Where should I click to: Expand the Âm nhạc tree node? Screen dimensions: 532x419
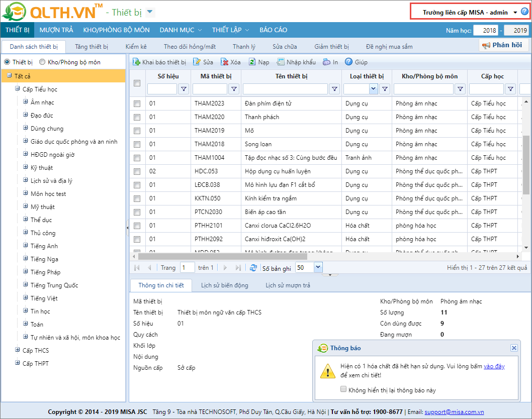tap(26, 101)
